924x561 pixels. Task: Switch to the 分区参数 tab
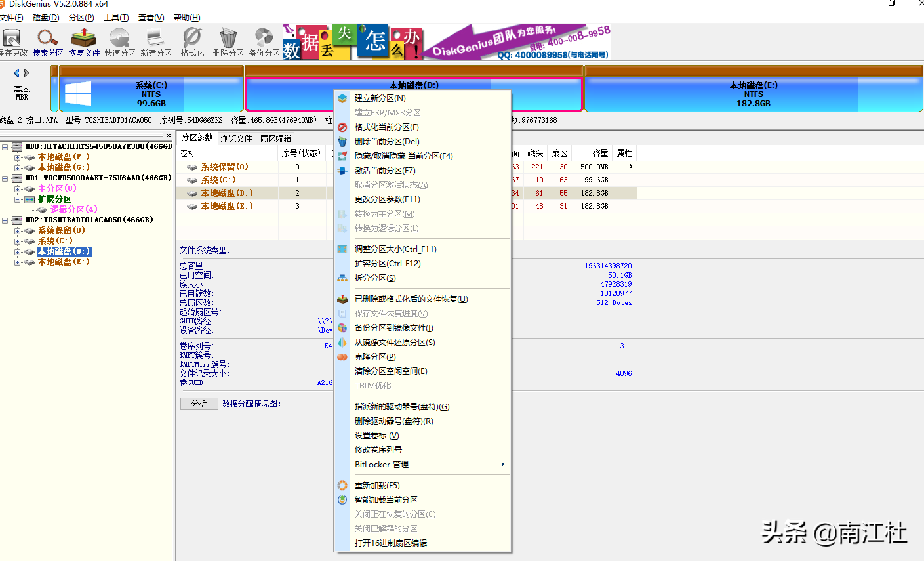click(x=197, y=138)
